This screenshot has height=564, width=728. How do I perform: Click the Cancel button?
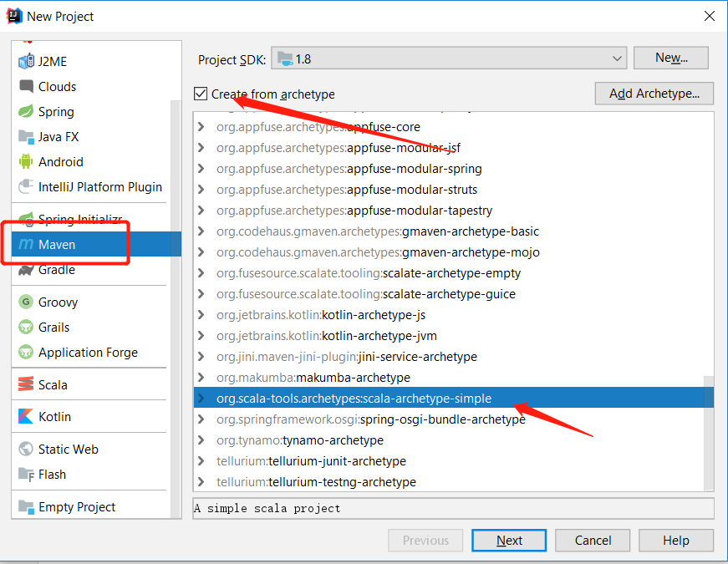pyautogui.click(x=593, y=541)
